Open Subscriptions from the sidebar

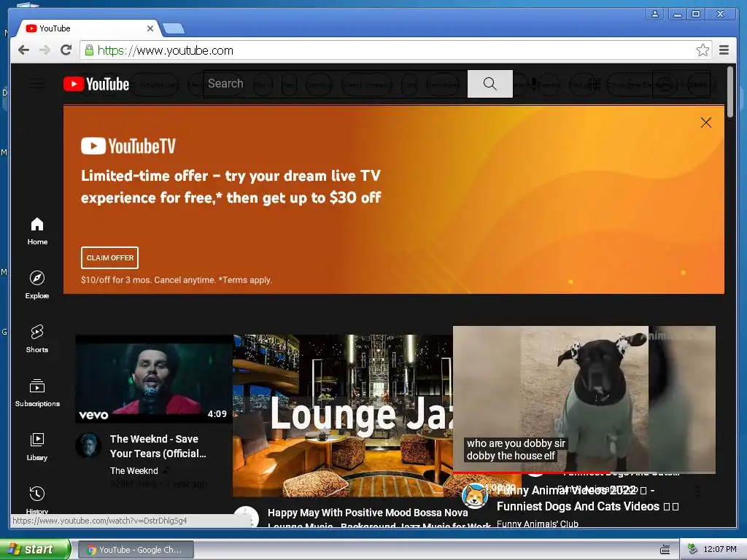pyautogui.click(x=37, y=393)
